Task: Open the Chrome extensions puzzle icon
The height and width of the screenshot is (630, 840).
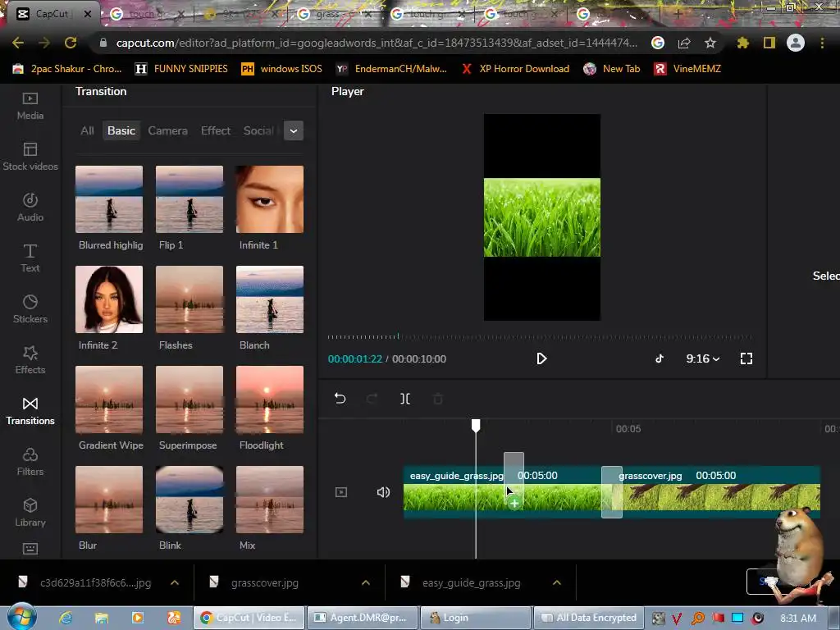Action: (x=742, y=43)
